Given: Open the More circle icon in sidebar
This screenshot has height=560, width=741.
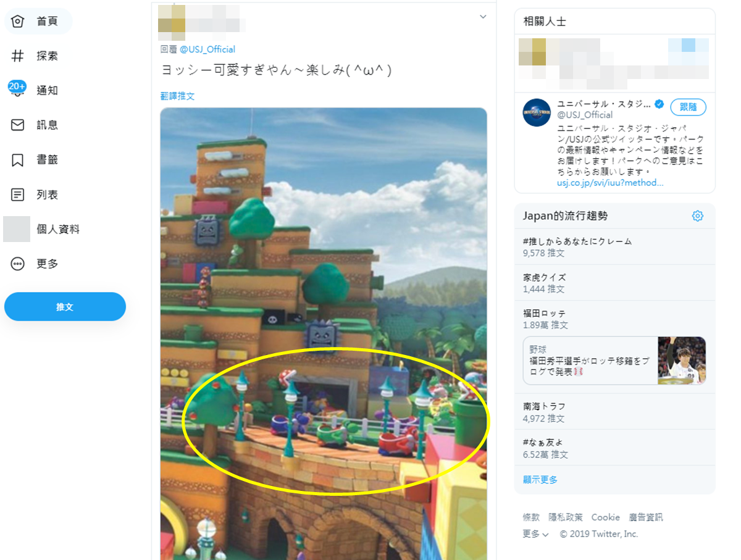Looking at the screenshot, I should click(18, 264).
